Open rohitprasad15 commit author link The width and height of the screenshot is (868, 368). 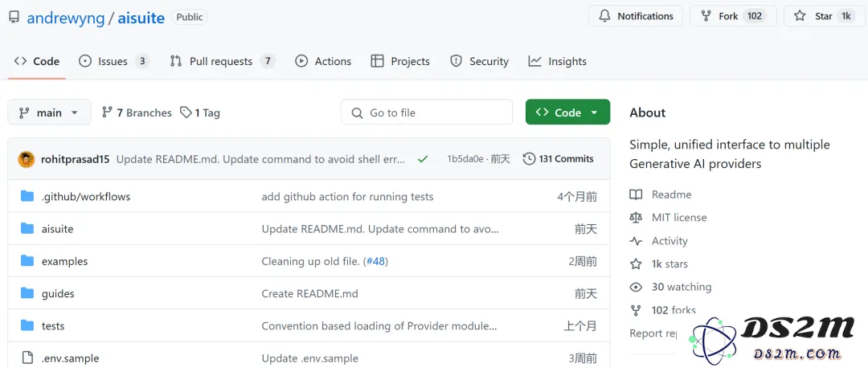pos(76,159)
